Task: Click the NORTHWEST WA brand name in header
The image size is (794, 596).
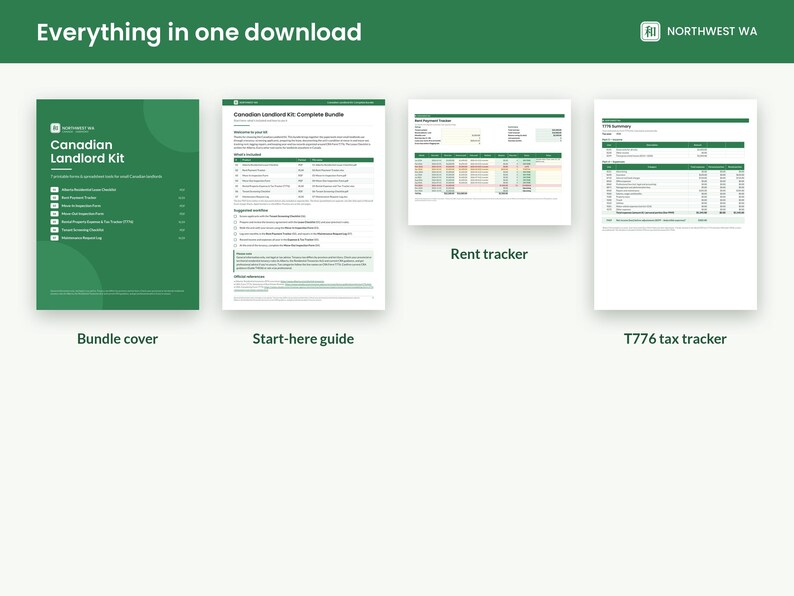Action: pos(712,31)
